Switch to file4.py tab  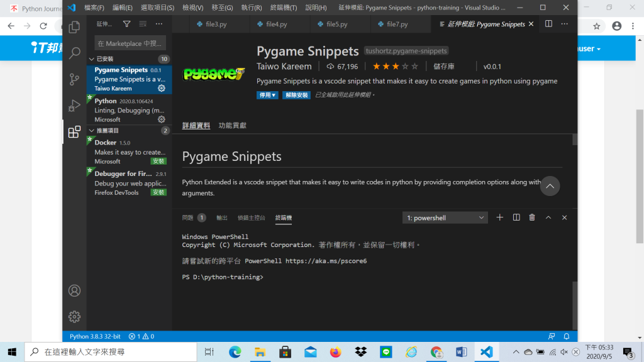(280, 25)
